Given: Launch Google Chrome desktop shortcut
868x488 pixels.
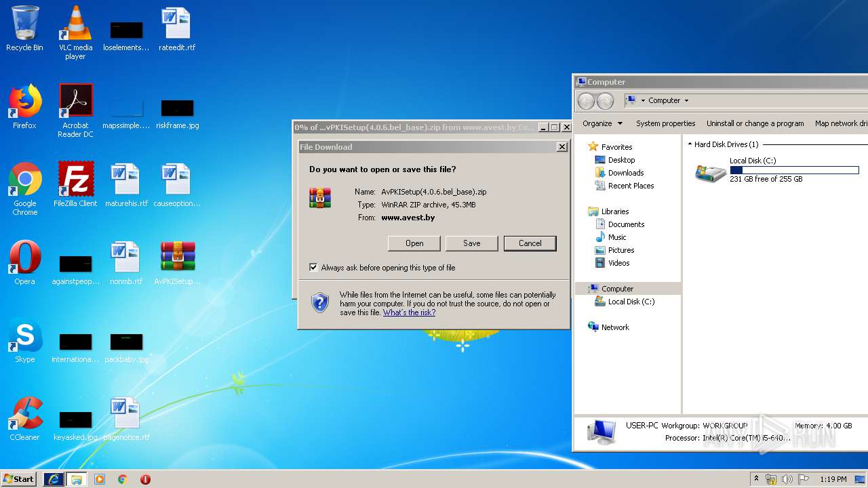Looking at the screenshot, I should [24, 188].
